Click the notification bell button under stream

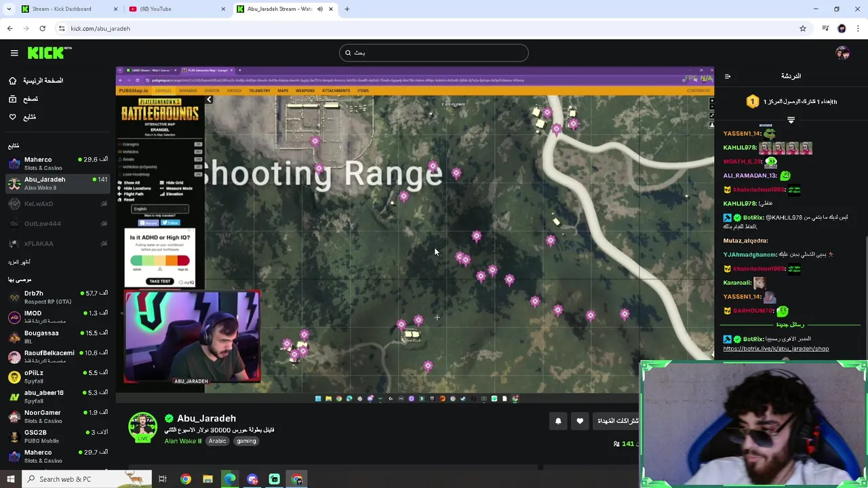[558, 421]
